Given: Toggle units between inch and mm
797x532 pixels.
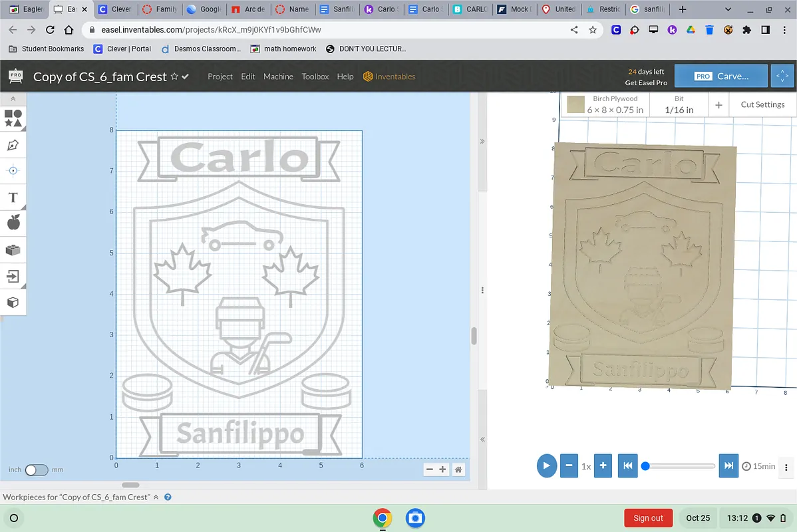Looking at the screenshot, I should point(36,469).
